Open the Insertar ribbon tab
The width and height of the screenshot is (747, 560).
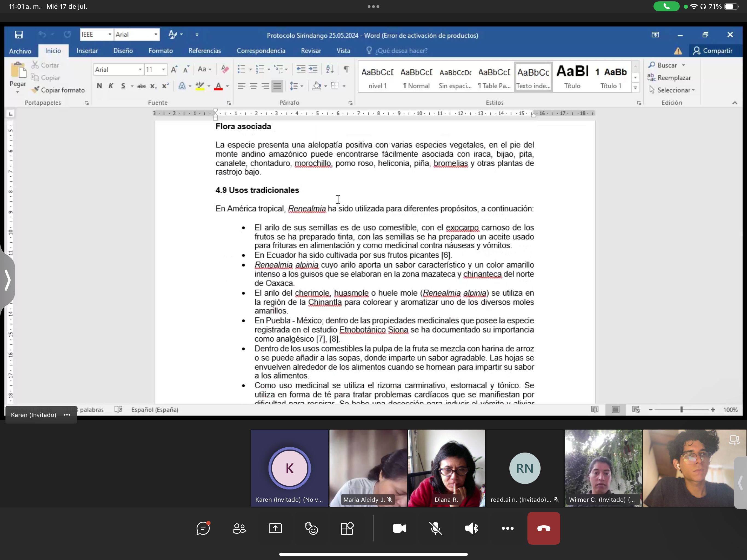click(x=87, y=51)
